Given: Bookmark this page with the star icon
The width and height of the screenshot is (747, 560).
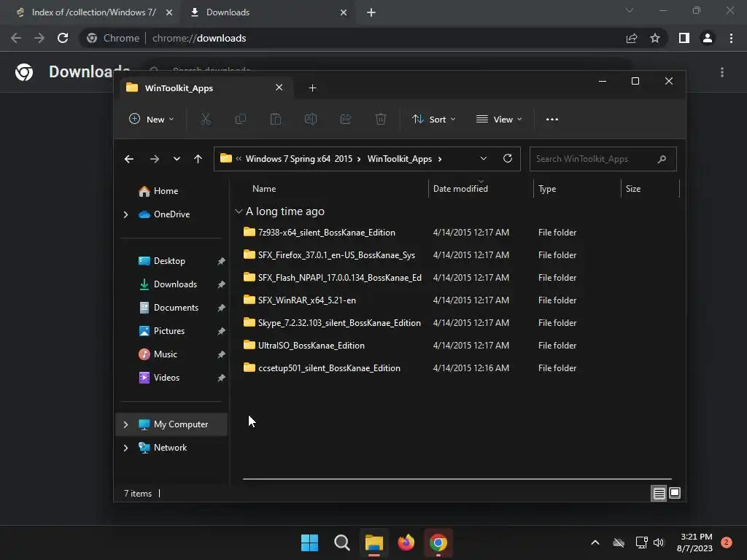Looking at the screenshot, I should tap(655, 38).
